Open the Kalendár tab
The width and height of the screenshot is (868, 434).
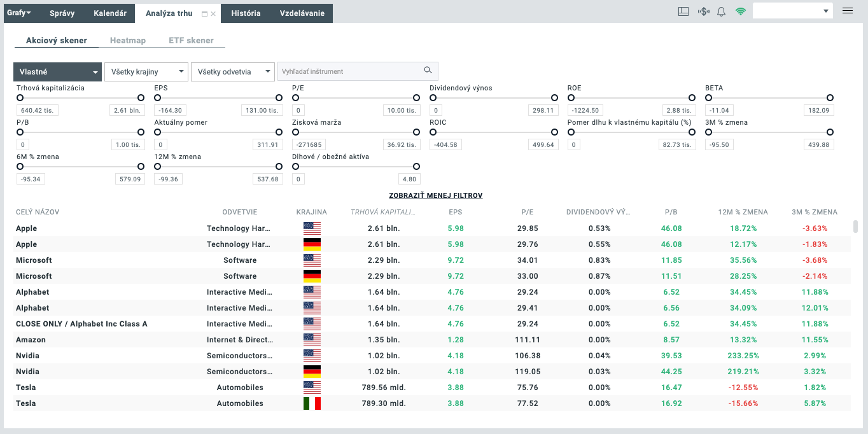[109, 13]
